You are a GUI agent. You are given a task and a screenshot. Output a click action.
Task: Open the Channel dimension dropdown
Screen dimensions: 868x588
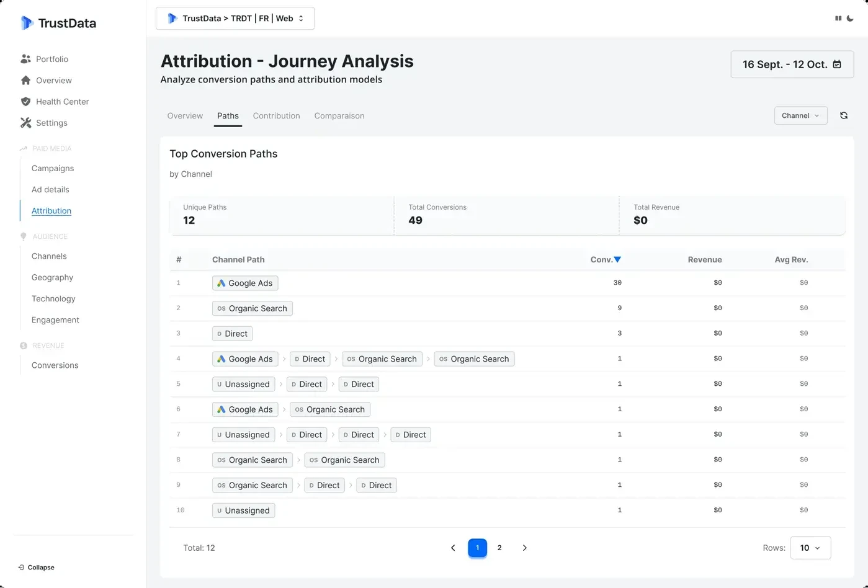pyautogui.click(x=800, y=115)
